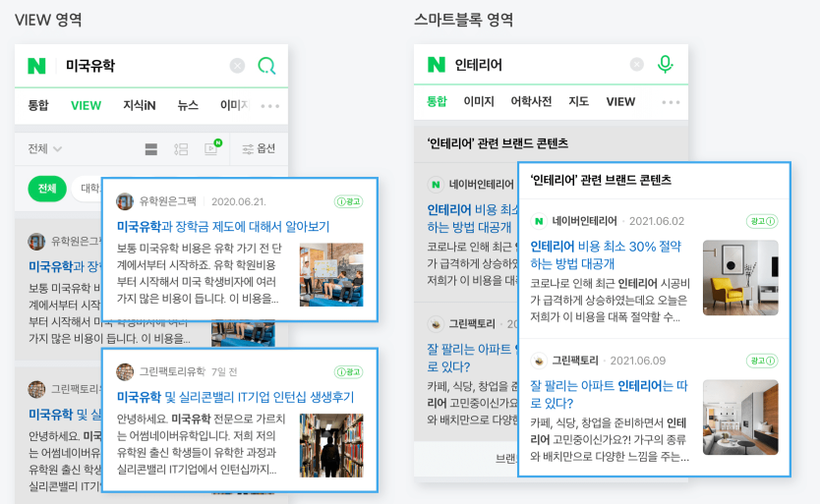
Task: Show more tabs in 미국유학 search
Action: coord(269,106)
